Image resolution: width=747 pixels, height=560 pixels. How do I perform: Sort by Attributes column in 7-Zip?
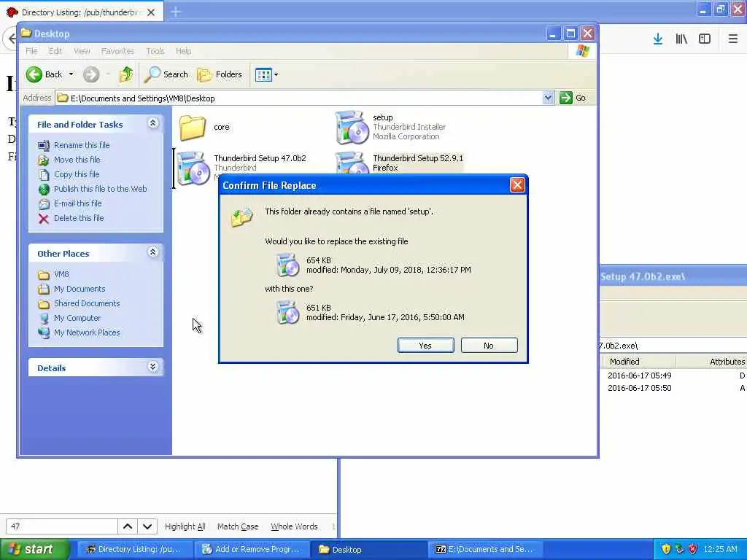(712, 362)
